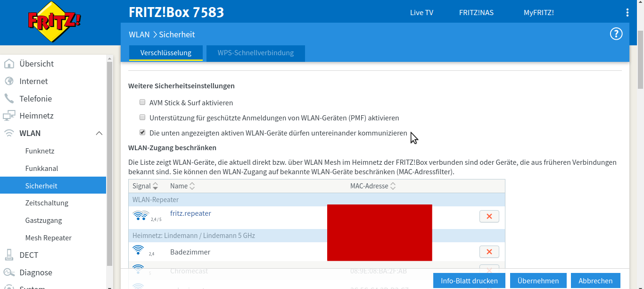This screenshot has height=289, width=644.
Task: Sort the device list by Signal
Action: (x=145, y=186)
